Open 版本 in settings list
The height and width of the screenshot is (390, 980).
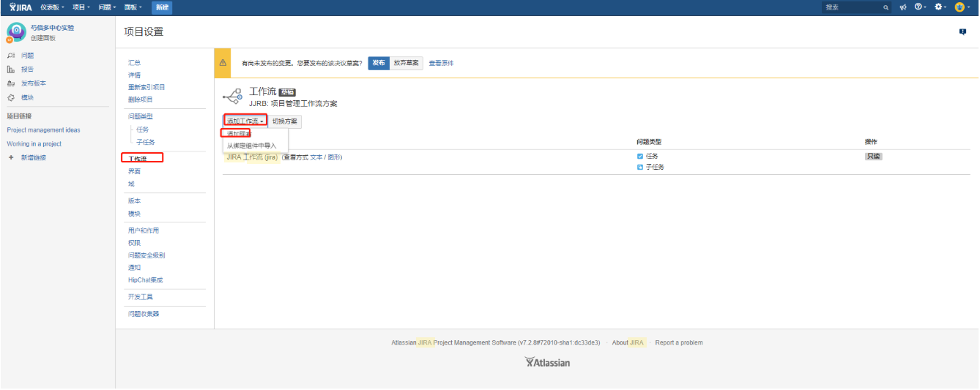click(134, 201)
